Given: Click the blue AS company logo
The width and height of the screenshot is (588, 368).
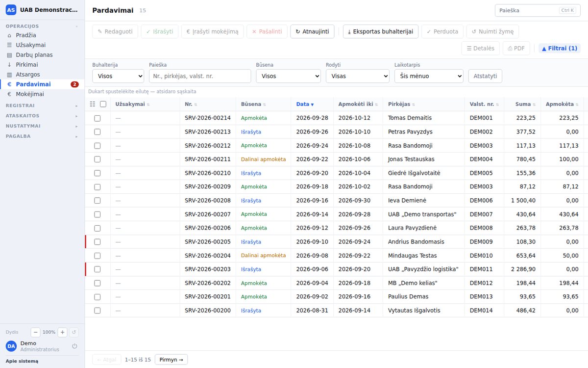Looking at the screenshot, I should 11,10.
